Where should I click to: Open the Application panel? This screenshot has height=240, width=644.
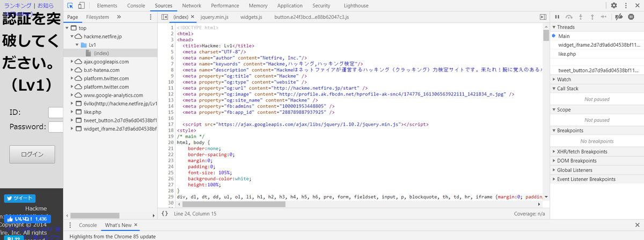coord(290,5)
